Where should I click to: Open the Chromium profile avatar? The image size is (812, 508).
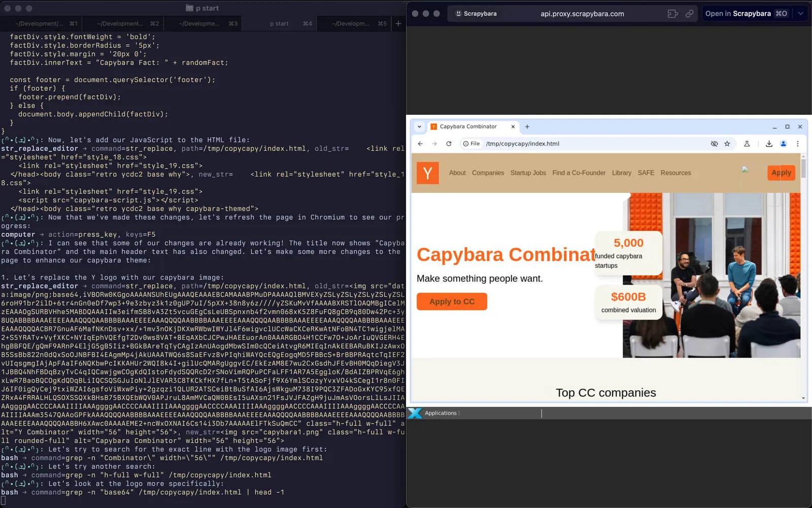[x=784, y=144]
